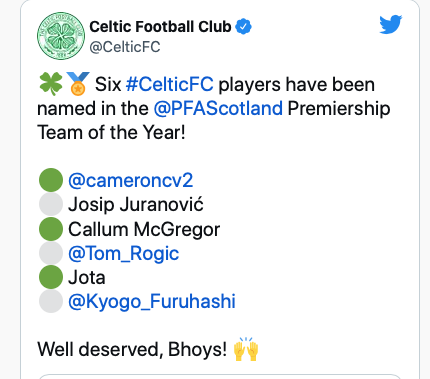Click the green circle beside @cameroncv2

click(x=51, y=180)
